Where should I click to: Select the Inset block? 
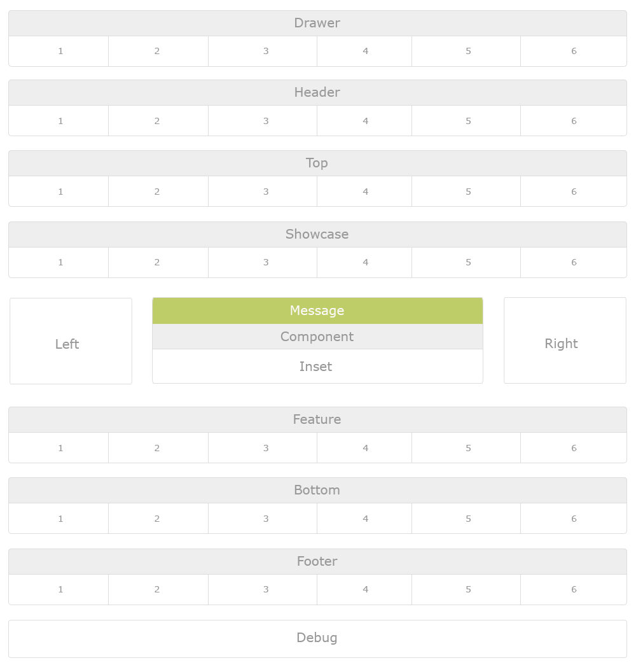pyautogui.click(x=317, y=367)
